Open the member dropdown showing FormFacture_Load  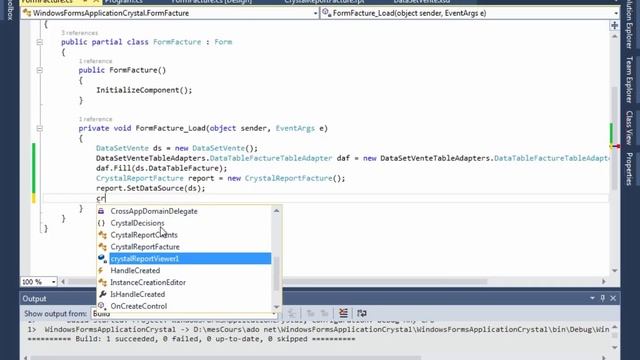pyautogui.click(x=469, y=13)
